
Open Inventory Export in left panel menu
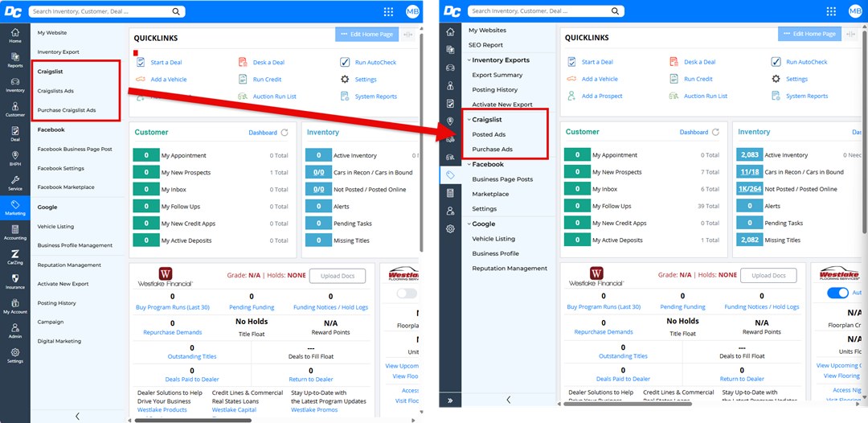(x=58, y=52)
